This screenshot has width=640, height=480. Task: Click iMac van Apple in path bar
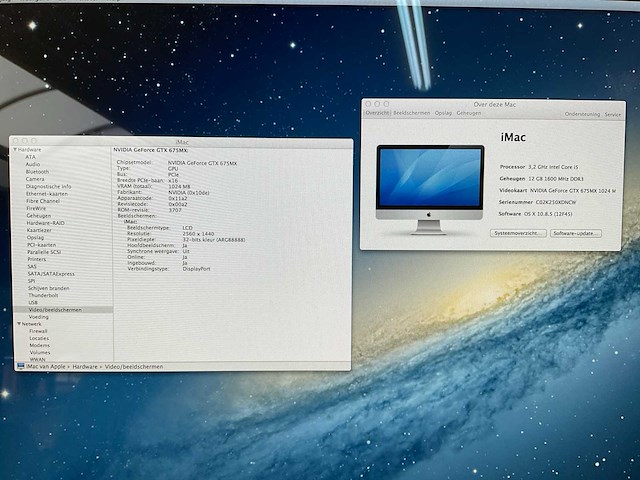(x=46, y=367)
